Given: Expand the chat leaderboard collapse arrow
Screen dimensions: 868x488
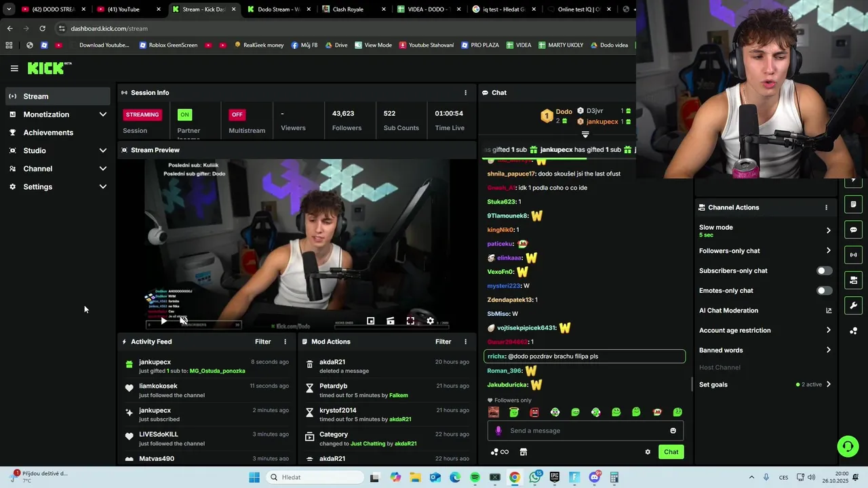Looking at the screenshot, I should (585, 134).
